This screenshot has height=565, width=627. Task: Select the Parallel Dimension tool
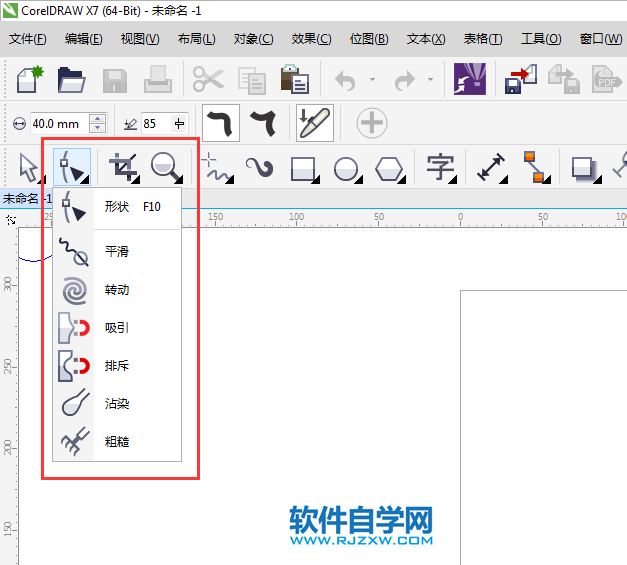[x=492, y=168]
